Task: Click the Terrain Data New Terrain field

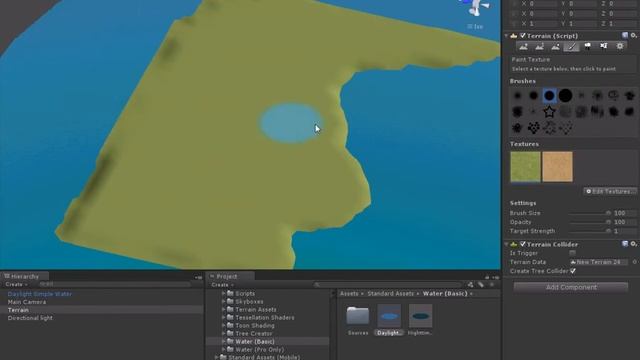Action: 599,262
